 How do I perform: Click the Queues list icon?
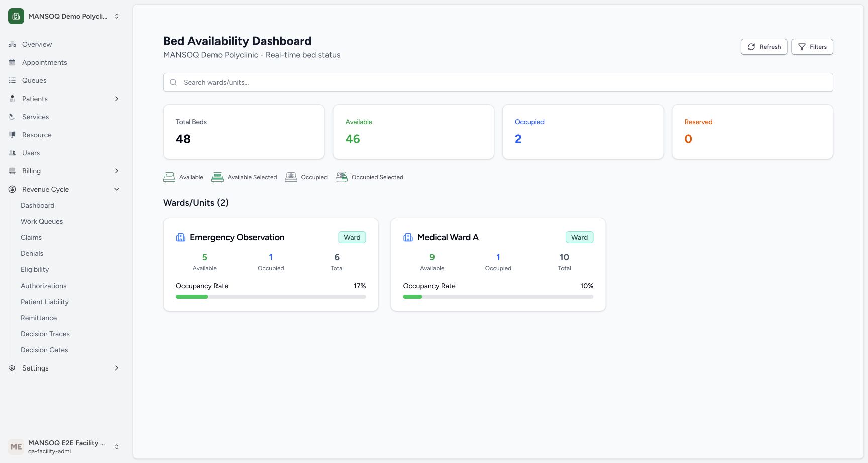(12, 80)
